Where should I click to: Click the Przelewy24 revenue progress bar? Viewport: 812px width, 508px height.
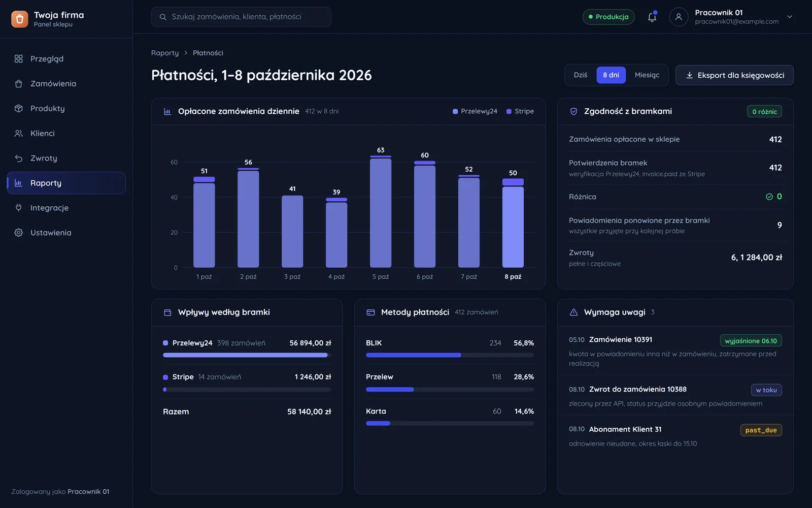(247, 355)
